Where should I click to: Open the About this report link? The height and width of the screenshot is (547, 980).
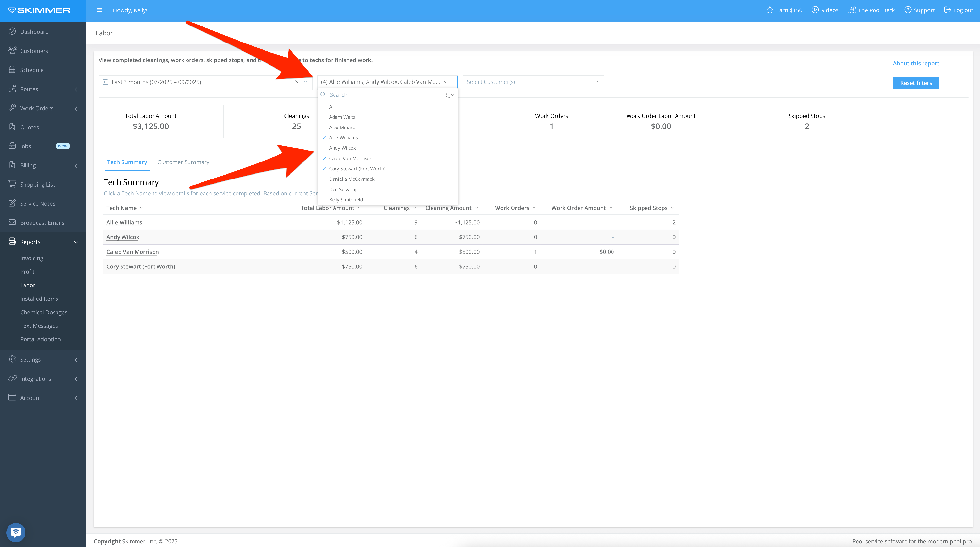coord(915,63)
